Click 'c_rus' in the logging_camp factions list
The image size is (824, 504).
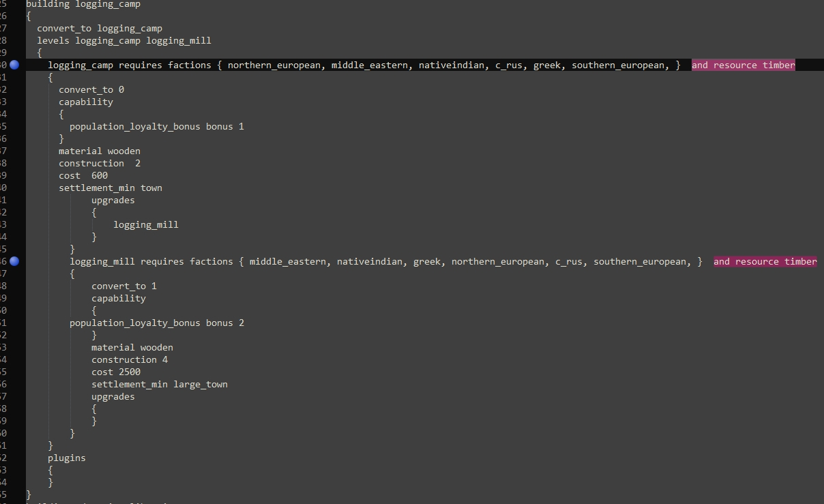click(x=509, y=65)
